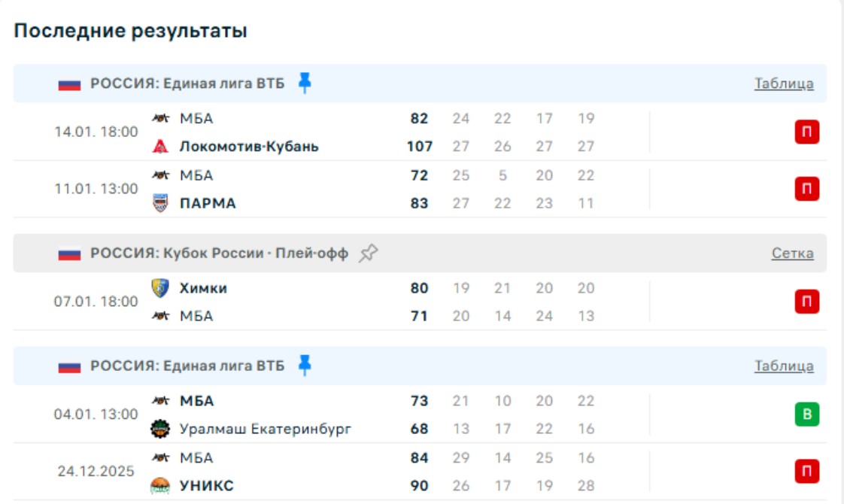Select the Уралмаш Екатеринбург team name
Screen dimensions: 844x504
(x=266, y=429)
